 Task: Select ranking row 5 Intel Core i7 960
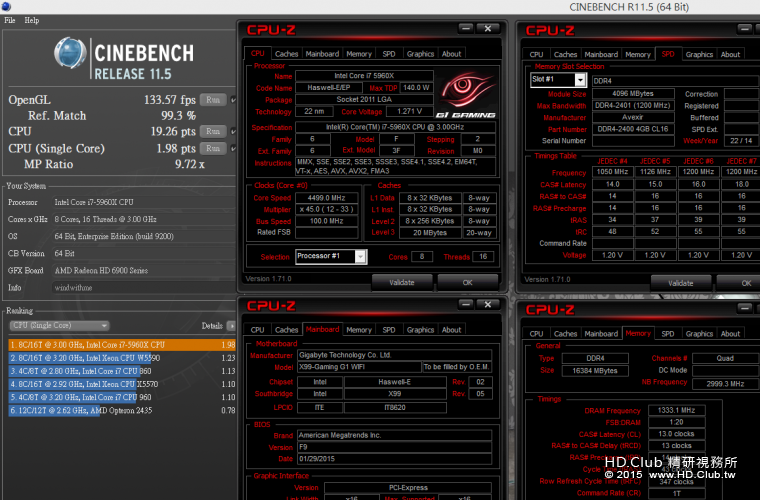coord(122,397)
